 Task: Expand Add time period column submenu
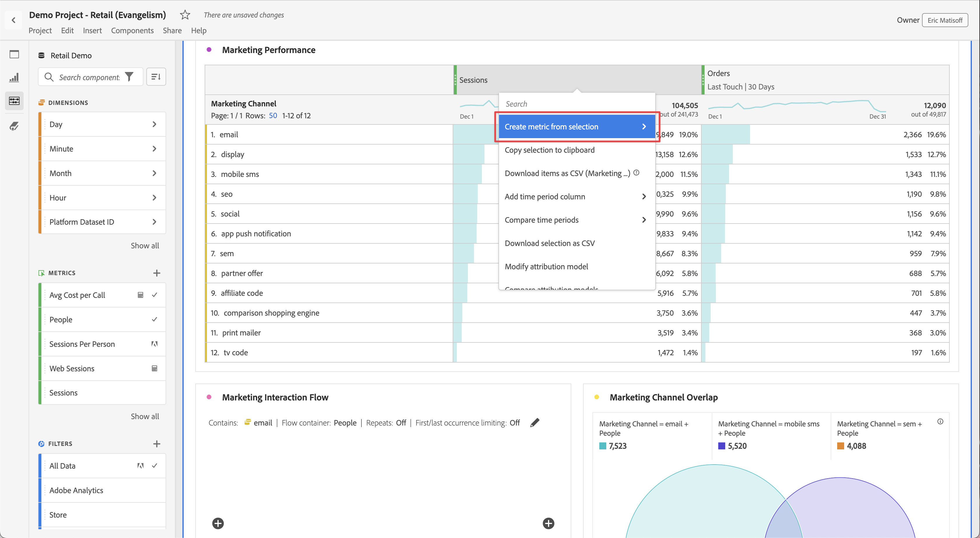643,197
